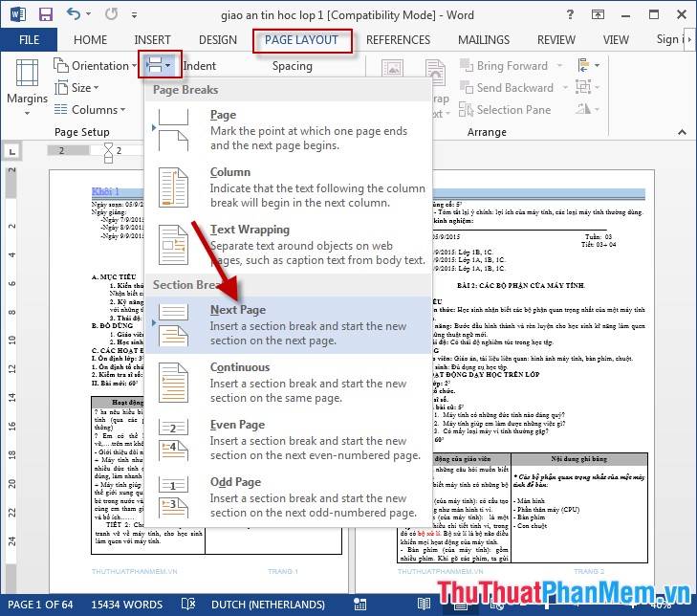Screen dimensions: 697x616
Task: Select Odd Page section break
Action: 289,496
